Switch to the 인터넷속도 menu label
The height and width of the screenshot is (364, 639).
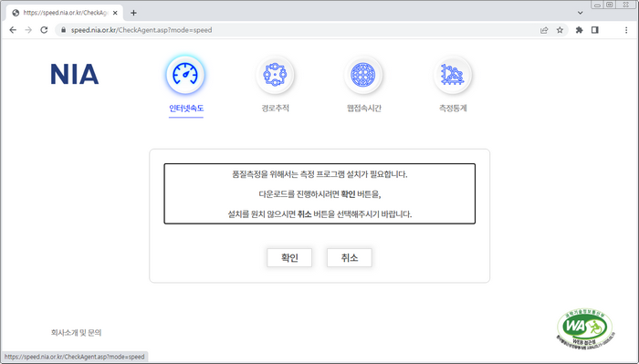click(186, 109)
